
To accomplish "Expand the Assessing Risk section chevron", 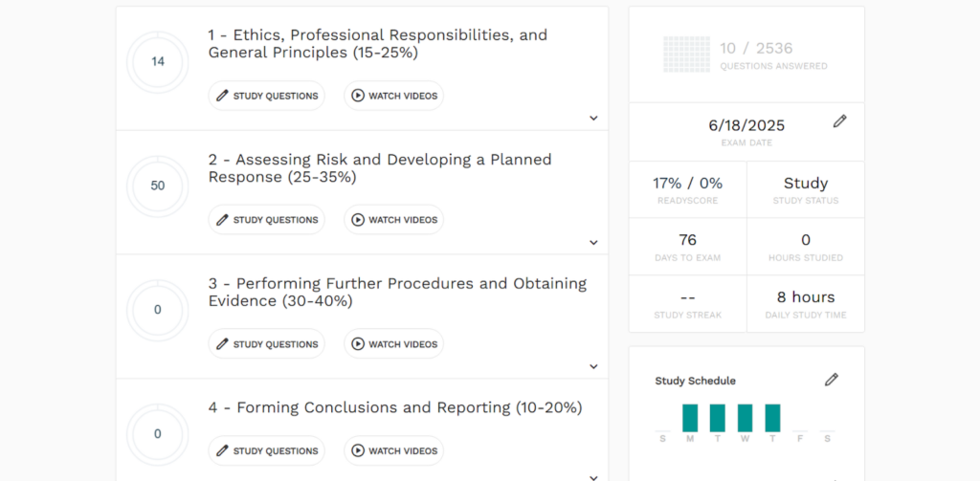I will coord(593,243).
